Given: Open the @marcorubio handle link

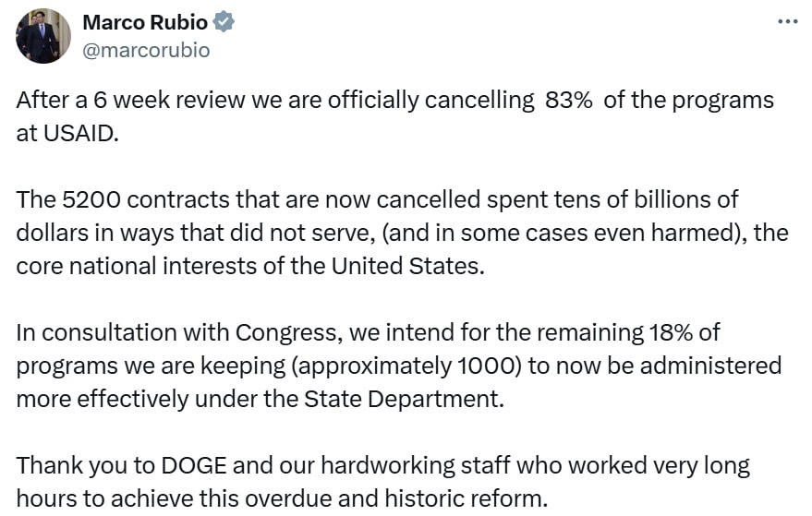Looking at the screenshot, I should click(x=146, y=51).
